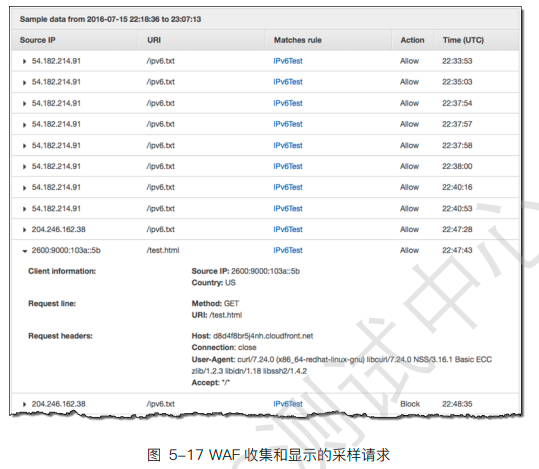Image resolution: width=539 pixels, height=469 pixels.
Task: Expand the 54.182.214.91 row at 22:35:03
Action: coord(24,83)
